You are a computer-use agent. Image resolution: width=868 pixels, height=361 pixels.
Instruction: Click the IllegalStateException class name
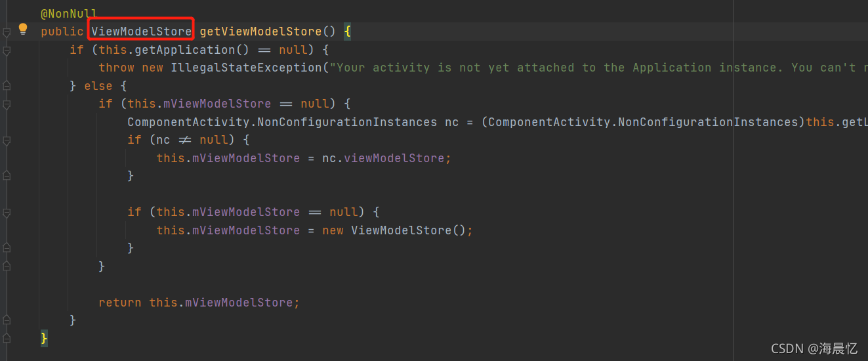click(247, 68)
